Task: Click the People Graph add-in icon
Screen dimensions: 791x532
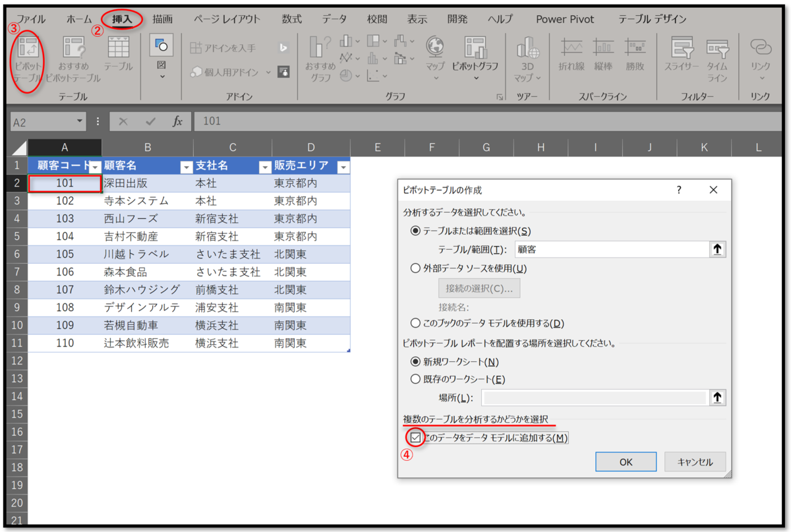Action: [x=283, y=71]
